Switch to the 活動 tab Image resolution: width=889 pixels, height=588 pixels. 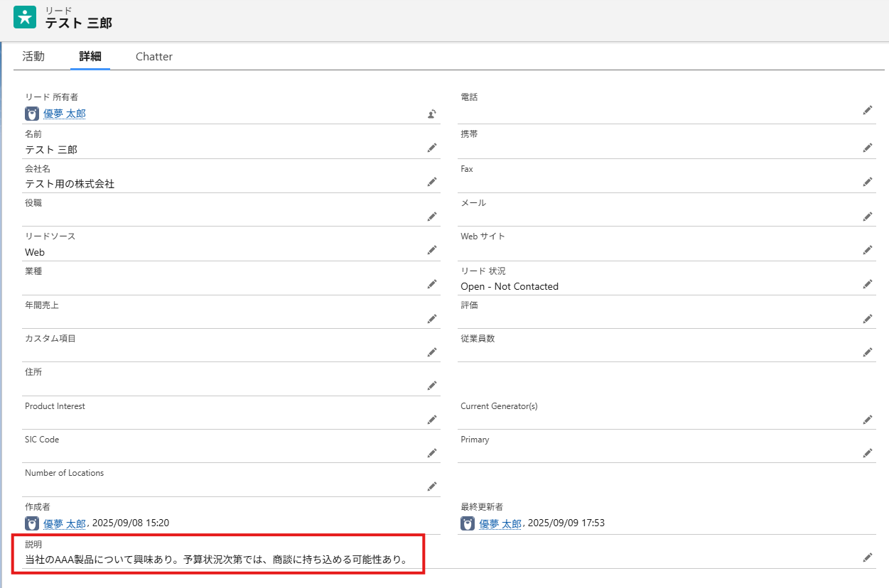33,57
